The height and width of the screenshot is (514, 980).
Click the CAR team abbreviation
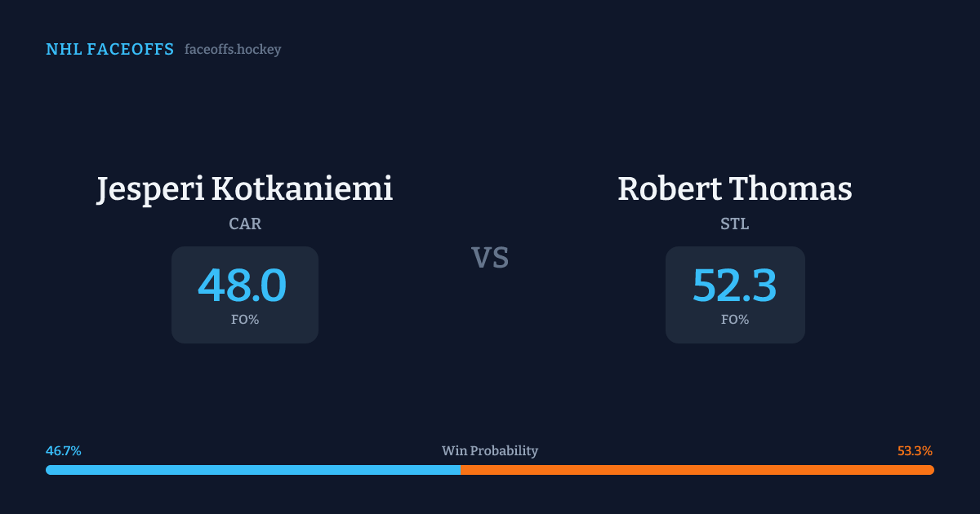point(245,224)
